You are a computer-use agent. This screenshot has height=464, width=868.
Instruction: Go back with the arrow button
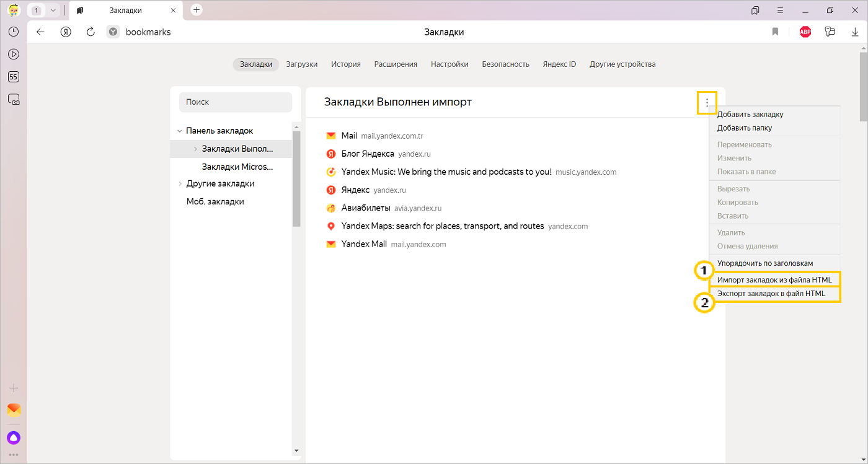tap(40, 32)
